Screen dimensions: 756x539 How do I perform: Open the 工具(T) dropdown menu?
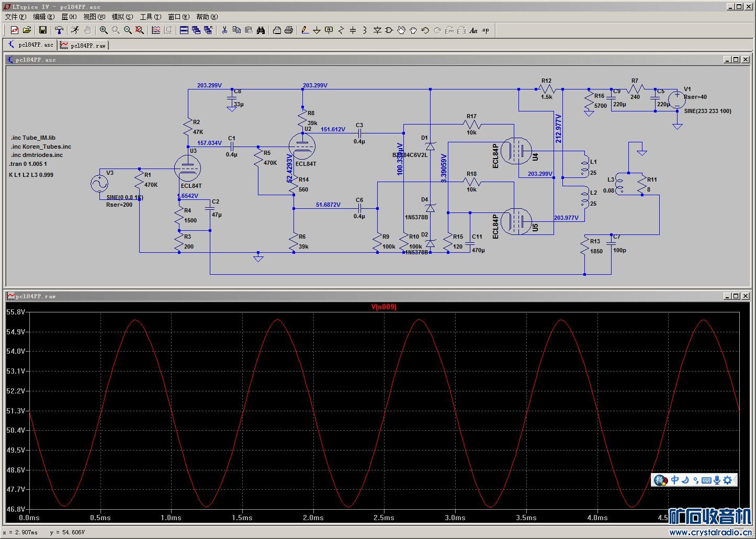click(x=150, y=17)
